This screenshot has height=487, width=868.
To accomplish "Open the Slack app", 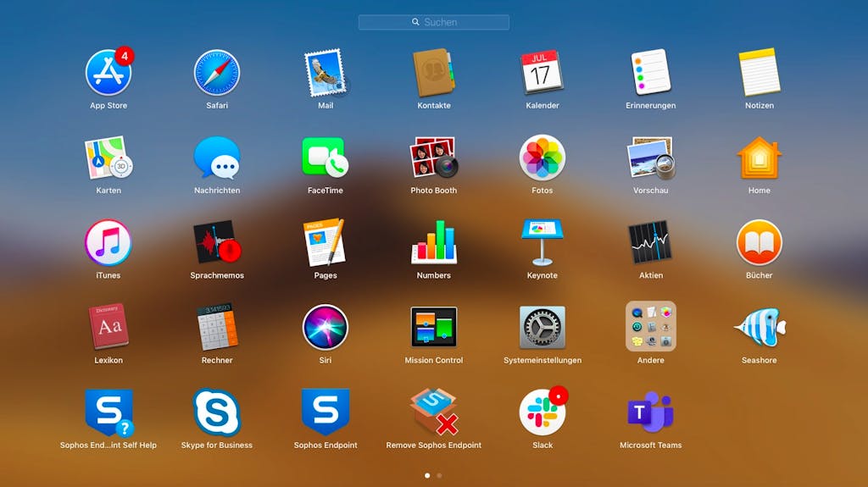I will pyautogui.click(x=542, y=412).
